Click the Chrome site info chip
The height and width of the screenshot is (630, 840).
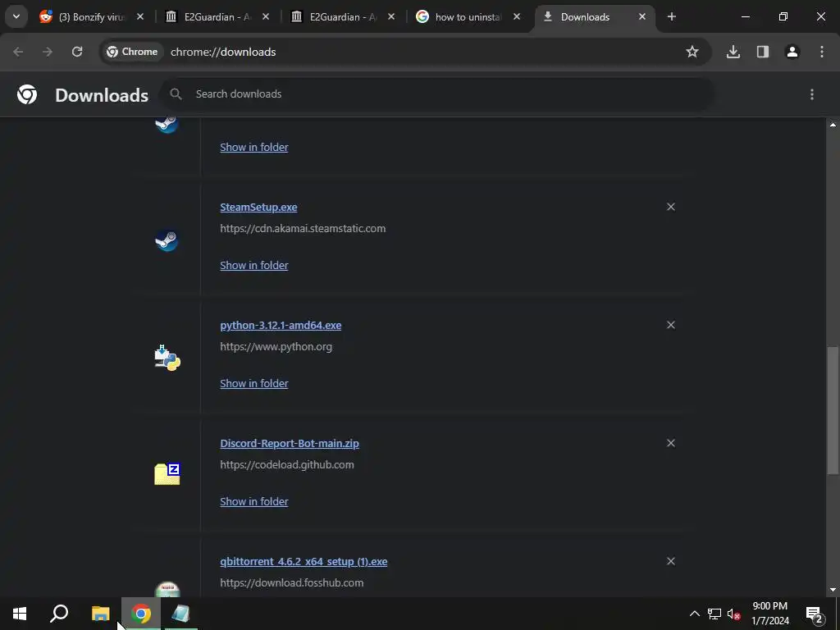click(132, 52)
